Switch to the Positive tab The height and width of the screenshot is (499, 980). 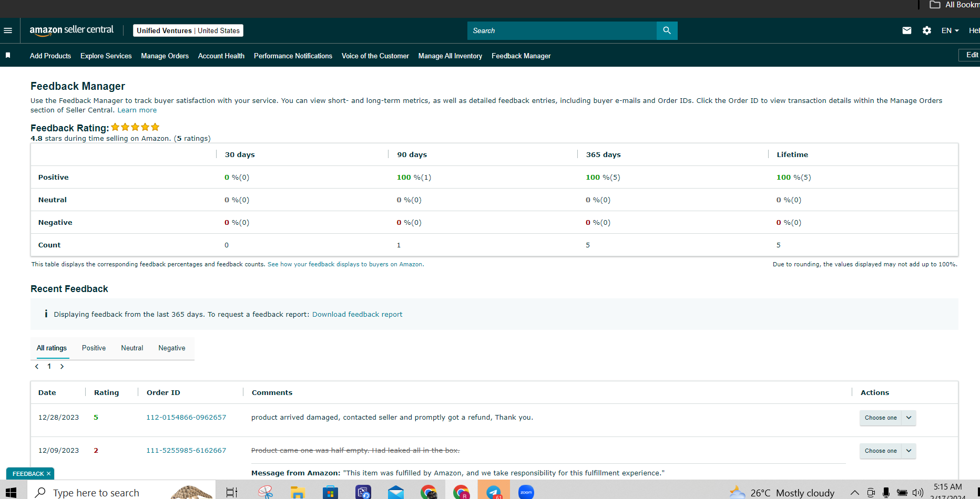pos(94,348)
